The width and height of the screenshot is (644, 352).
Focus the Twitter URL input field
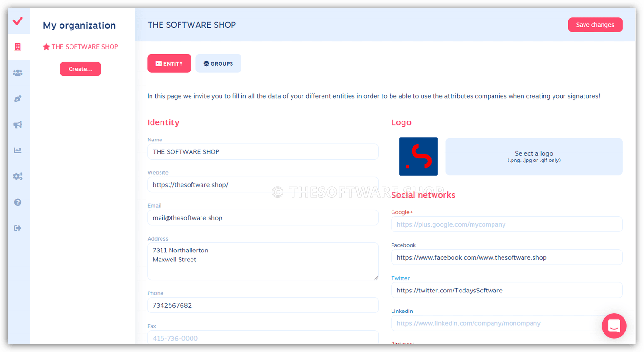[506, 290]
